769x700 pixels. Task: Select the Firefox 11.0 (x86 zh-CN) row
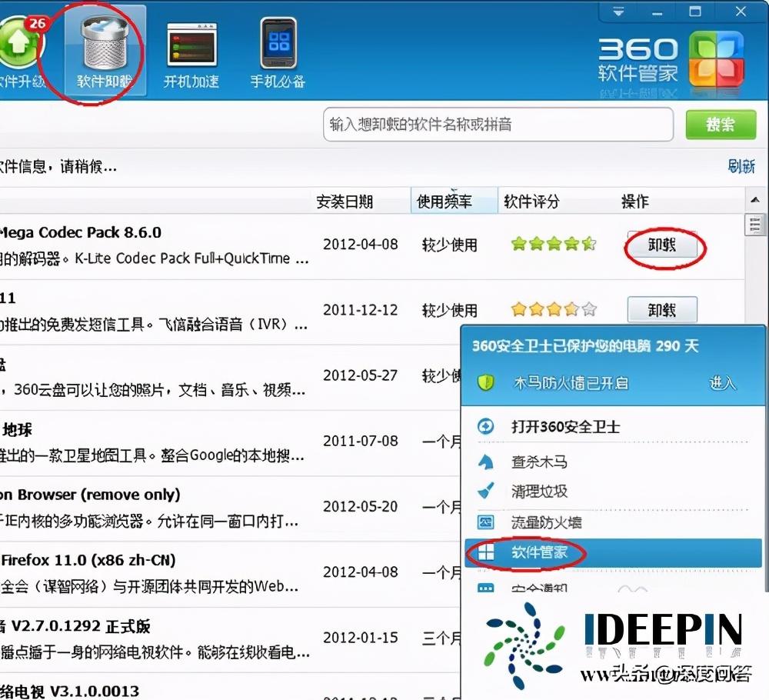click(229, 574)
